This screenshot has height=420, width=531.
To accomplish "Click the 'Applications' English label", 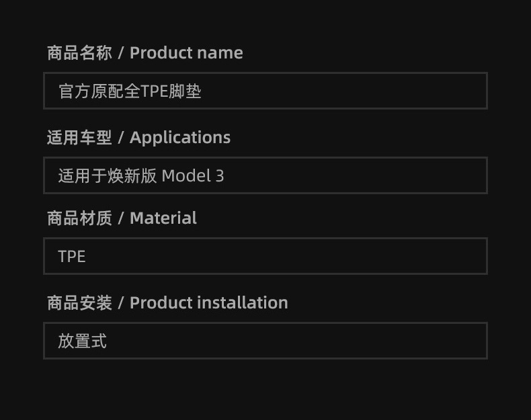I will click(x=180, y=137).
